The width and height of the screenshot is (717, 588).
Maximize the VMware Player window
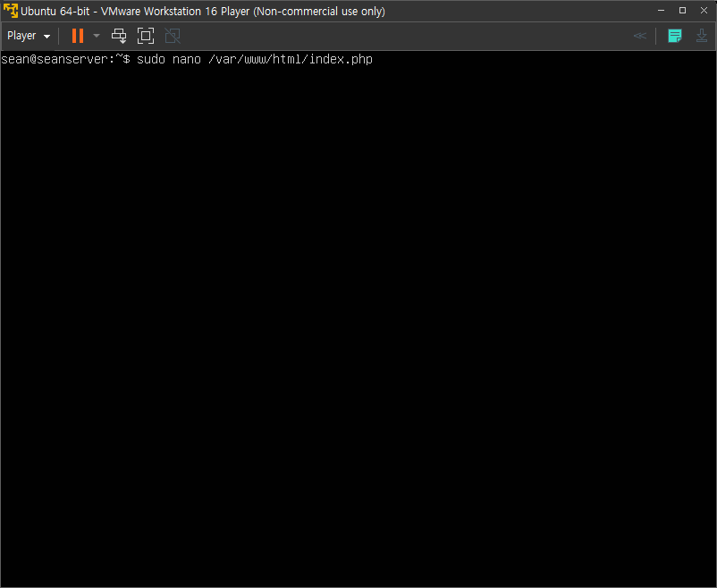click(x=682, y=11)
